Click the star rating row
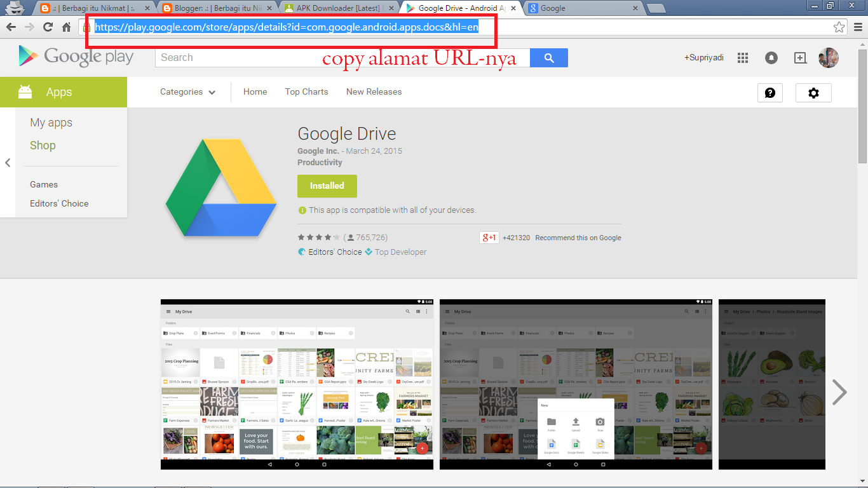The image size is (868, 488). (319, 238)
